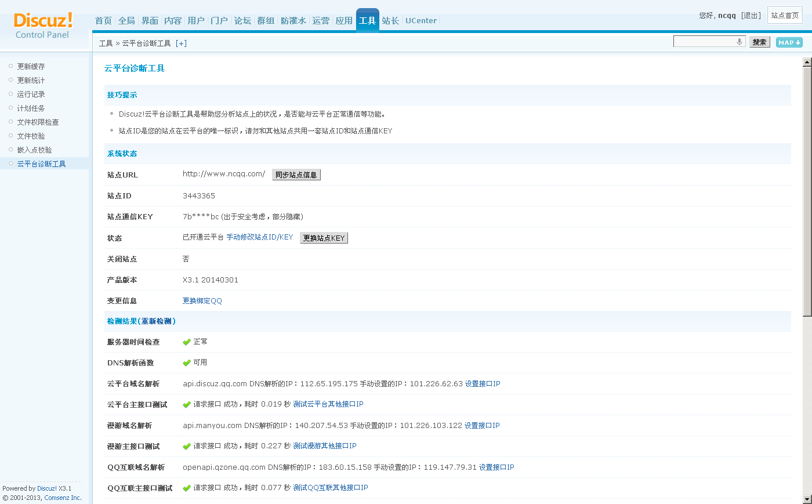
Task: Click the scrollbar up arrow
Action: pyautogui.click(x=807, y=62)
